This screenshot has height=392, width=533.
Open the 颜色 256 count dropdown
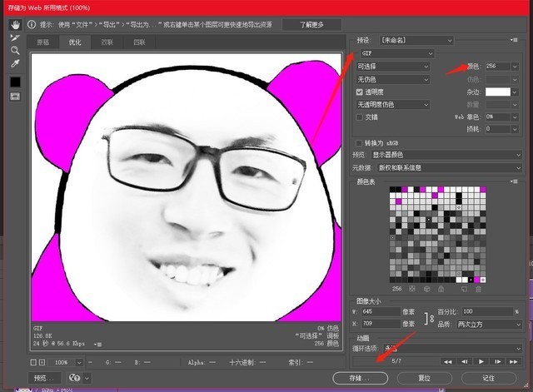pos(515,67)
